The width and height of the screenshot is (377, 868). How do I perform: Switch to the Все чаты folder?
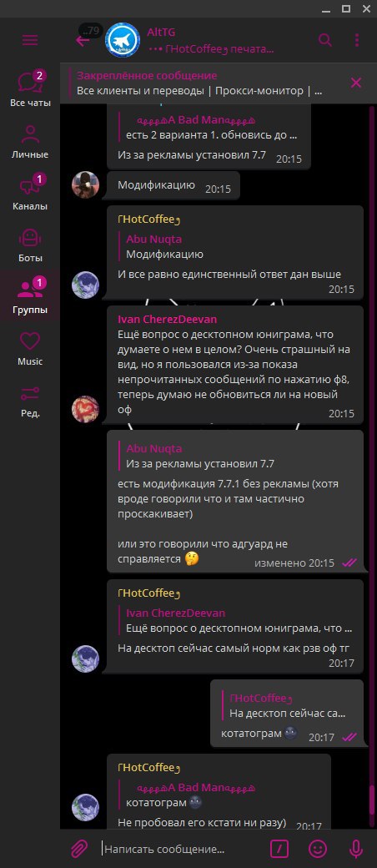coord(30,88)
